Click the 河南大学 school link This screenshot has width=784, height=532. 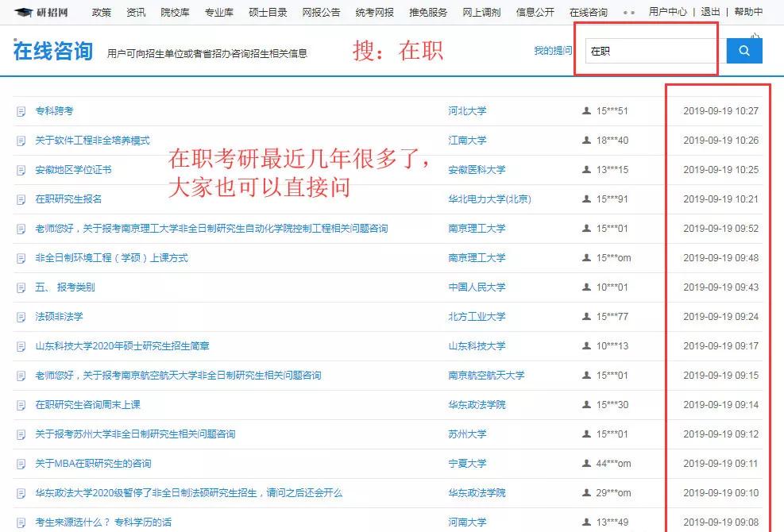click(x=468, y=522)
